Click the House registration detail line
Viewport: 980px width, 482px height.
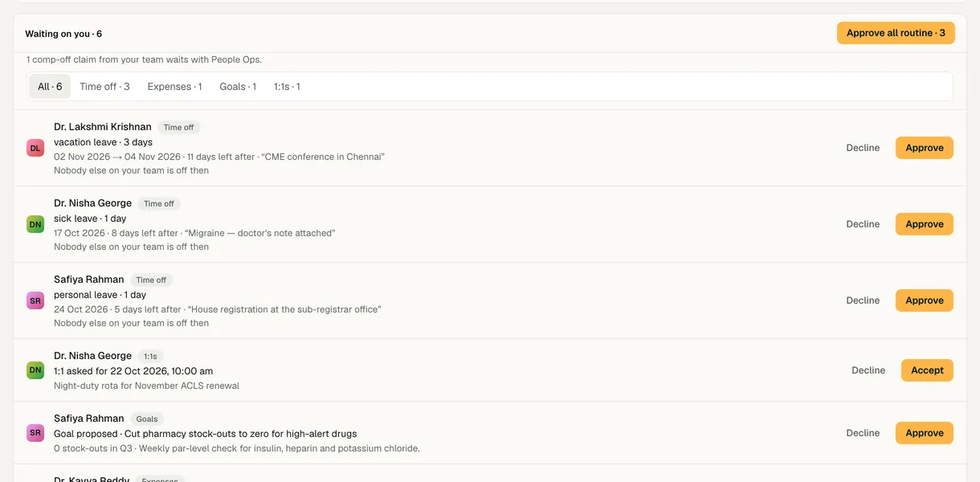[x=218, y=309]
